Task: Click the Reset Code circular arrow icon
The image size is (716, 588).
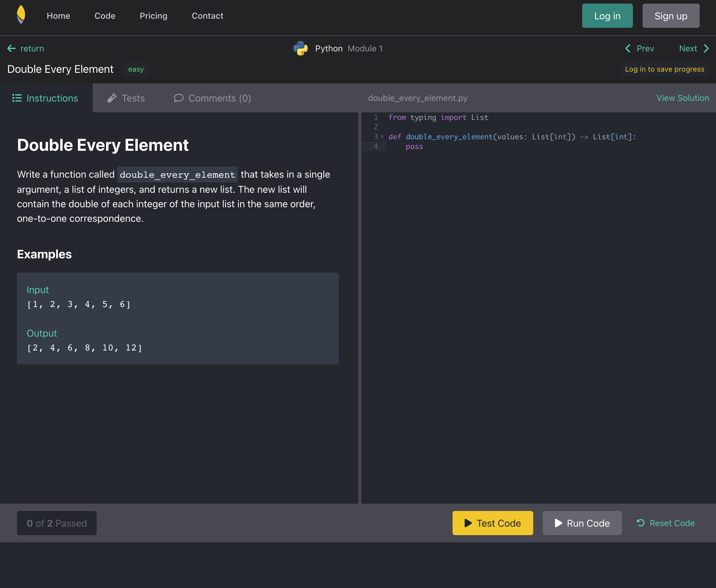Action: [x=640, y=523]
